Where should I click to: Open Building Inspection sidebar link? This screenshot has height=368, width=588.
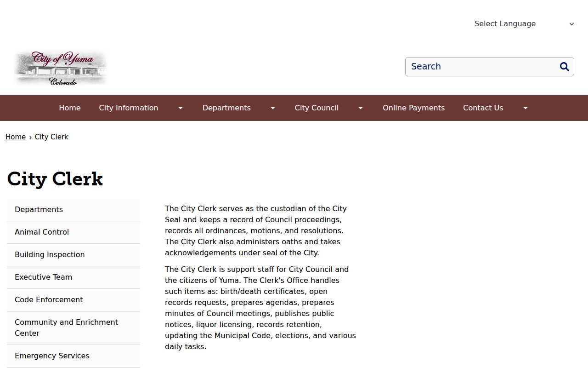(x=73, y=255)
